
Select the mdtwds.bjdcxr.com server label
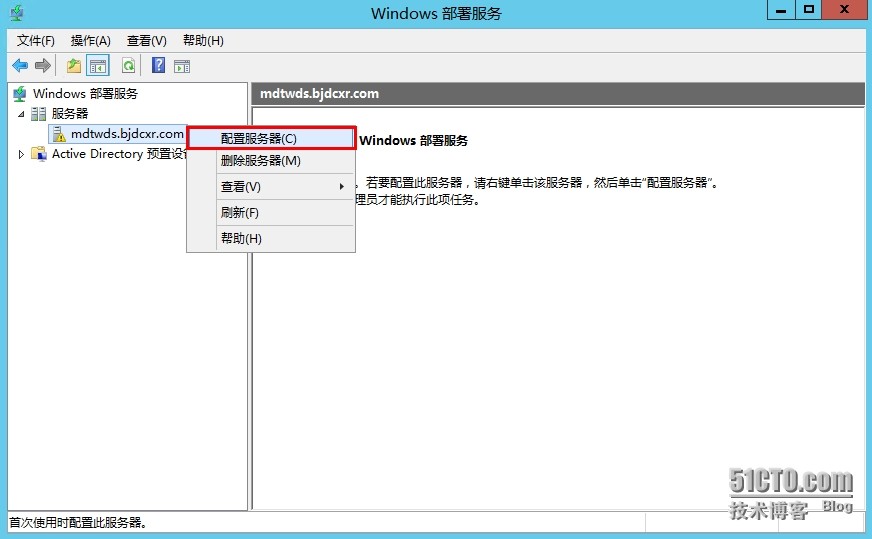tap(127, 134)
